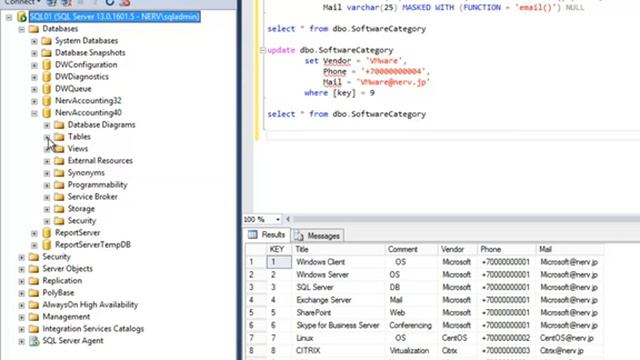Screen dimensions: 640x360
Task: Click the System Databases folder icon
Action: [x=47, y=41]
